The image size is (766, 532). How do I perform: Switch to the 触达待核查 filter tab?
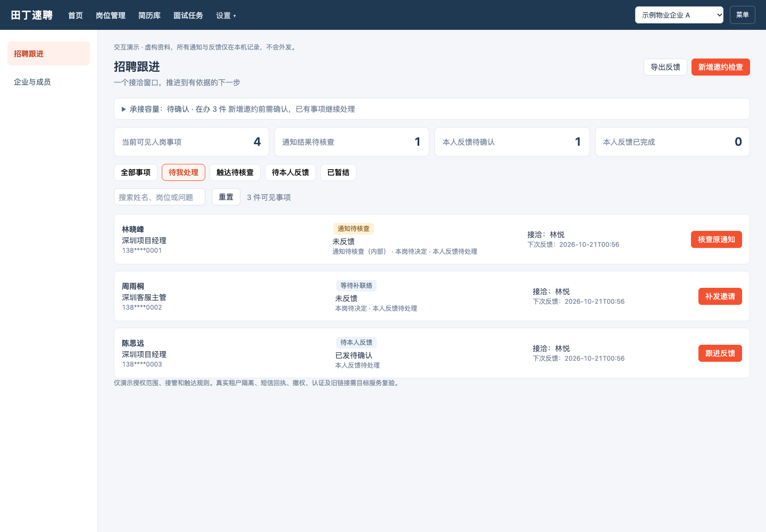pos(235,172)
